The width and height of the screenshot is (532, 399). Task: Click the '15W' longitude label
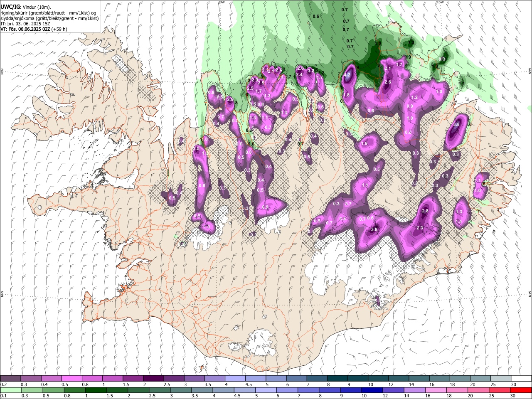pyautogui.click(x=440, y=2)
